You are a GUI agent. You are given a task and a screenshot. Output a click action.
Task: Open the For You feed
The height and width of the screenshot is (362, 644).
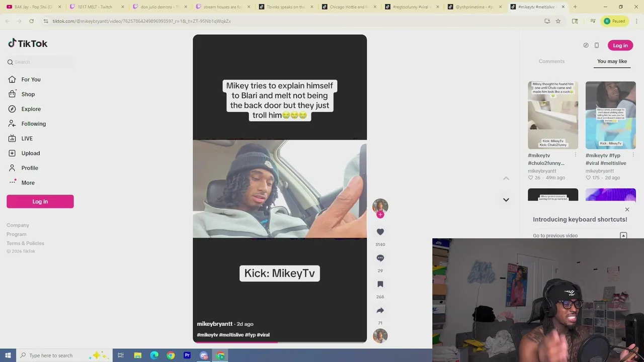(x=31, y=79)
